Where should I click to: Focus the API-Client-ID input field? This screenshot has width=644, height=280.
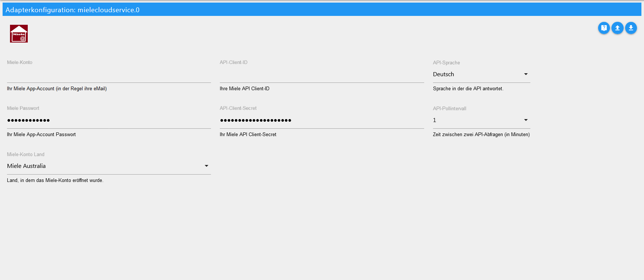pyautogui.click(x=322, y=74)
